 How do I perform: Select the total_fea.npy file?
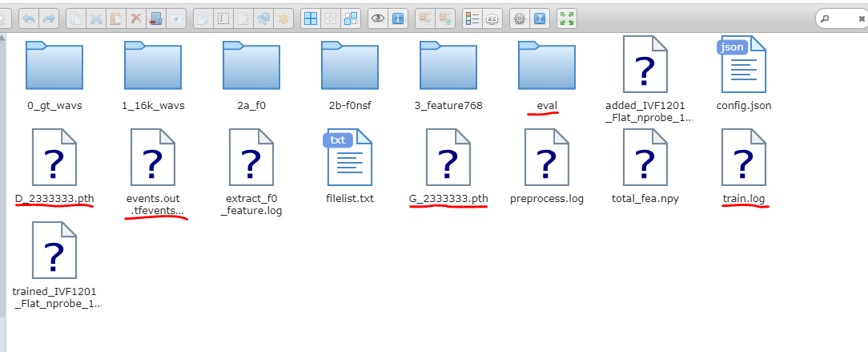(645, 166)
